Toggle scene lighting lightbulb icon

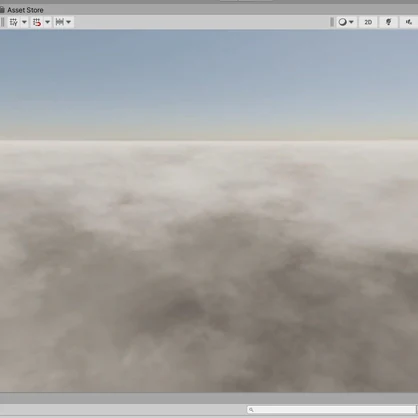(x=388, y=22)
